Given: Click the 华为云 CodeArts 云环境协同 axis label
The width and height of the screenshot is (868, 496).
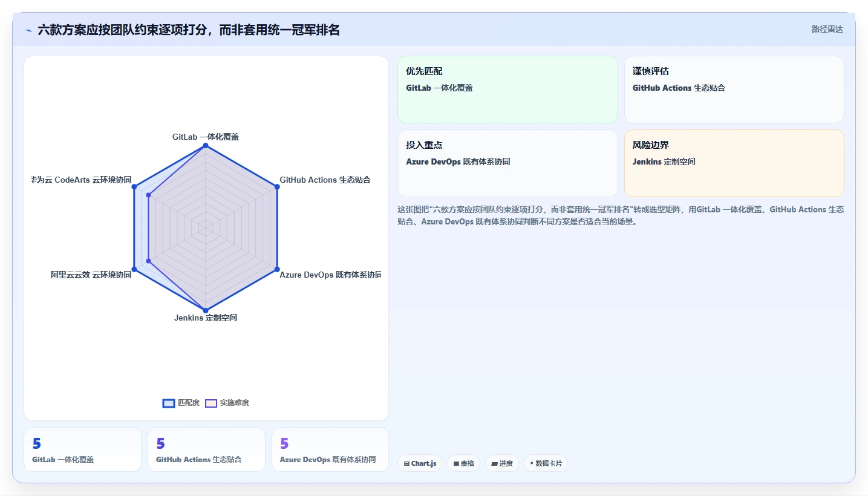Looking at the screenshot, I should [82, 180].
